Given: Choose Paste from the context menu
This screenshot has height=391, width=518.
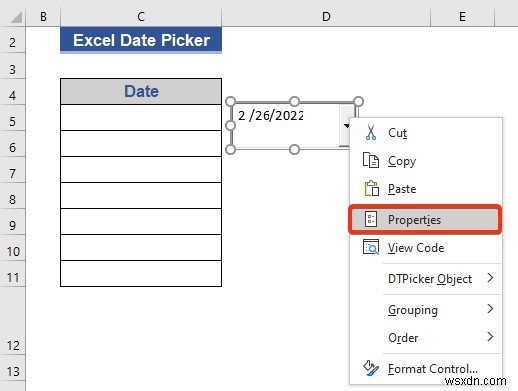Looking at the screenshot, I should click(x=426, y=189).
